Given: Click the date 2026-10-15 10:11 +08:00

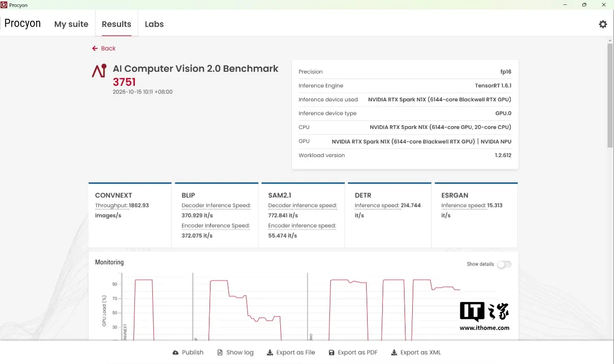Looking at the screenshot, I should coord(143,92).
